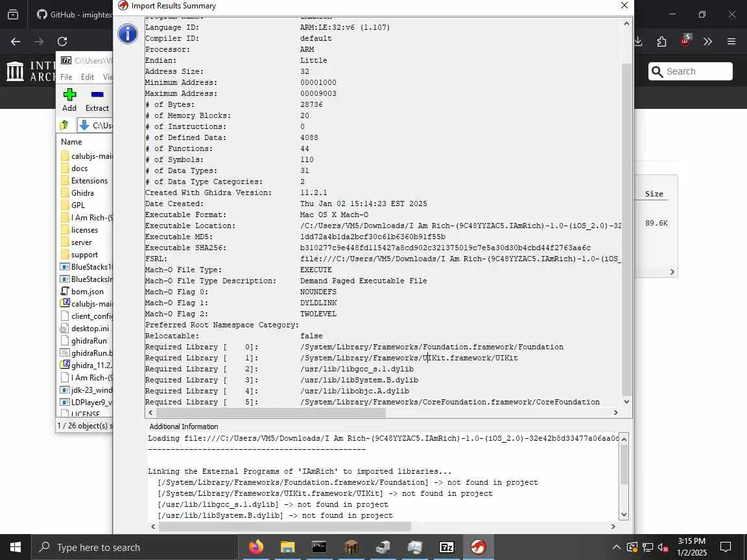Screen dimensions: 747x560
Task: Click the Internet Archive Search field
Action: 691,71
